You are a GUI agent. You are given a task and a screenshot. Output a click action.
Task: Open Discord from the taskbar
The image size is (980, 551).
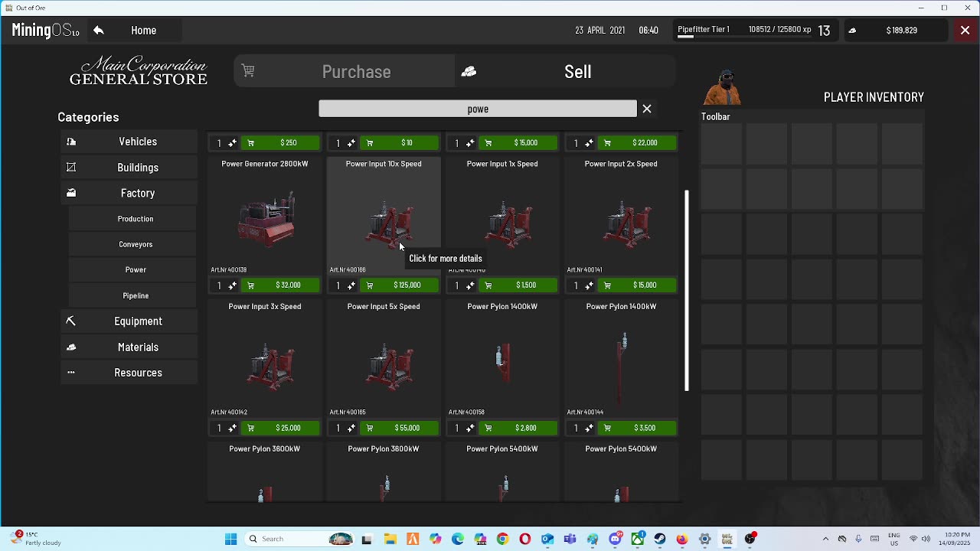(615, 539)
